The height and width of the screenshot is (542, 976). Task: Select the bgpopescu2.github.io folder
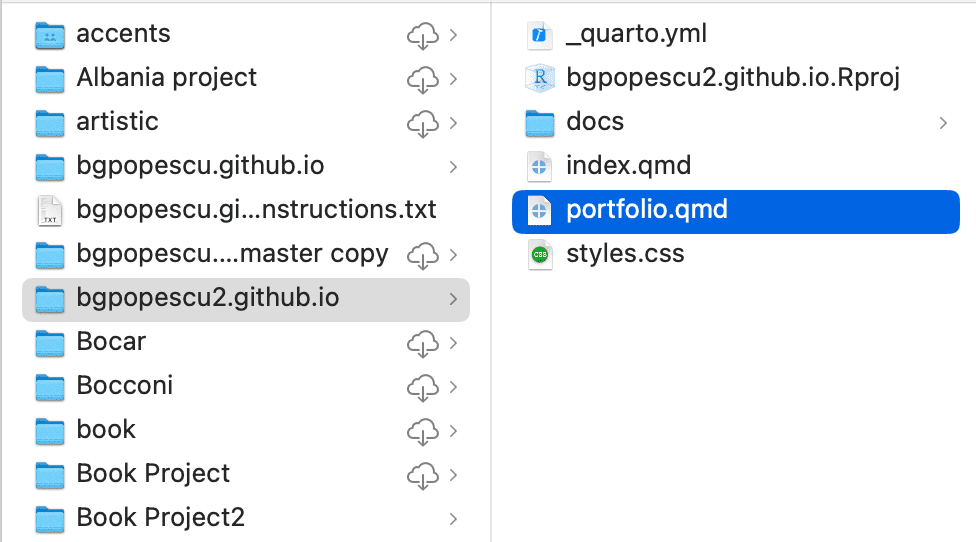pos(207,298)
